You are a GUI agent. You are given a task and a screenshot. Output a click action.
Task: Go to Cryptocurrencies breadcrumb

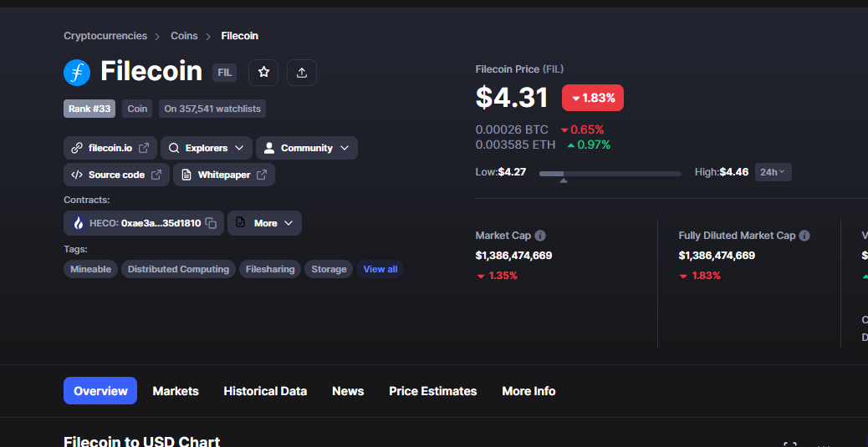pos(105,36)
